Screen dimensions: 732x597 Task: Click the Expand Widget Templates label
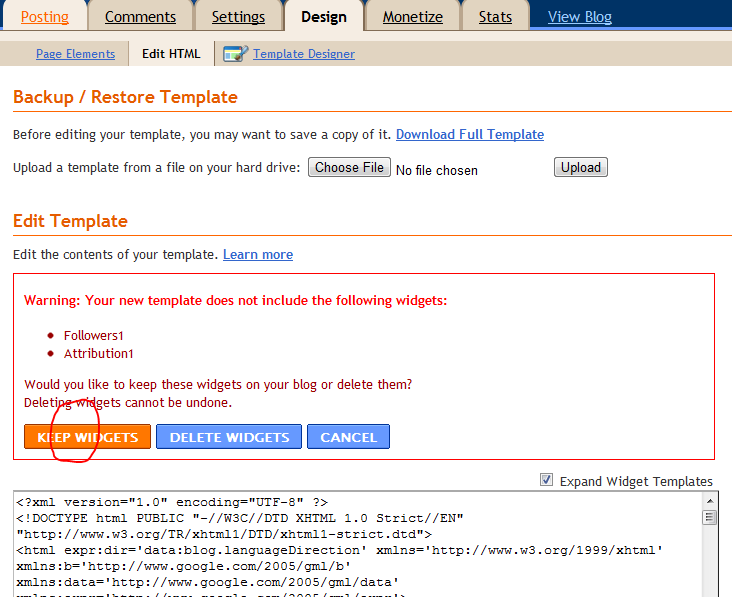point(636,481)
